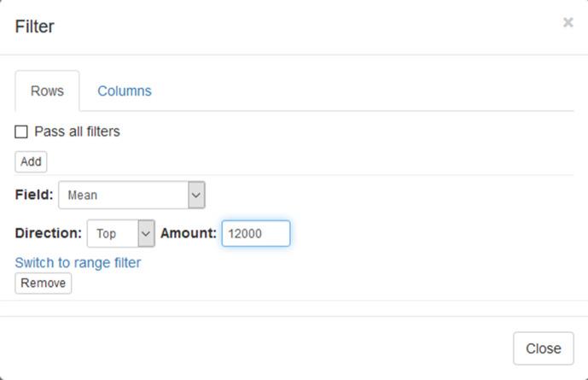Focus the Amount input containing 12000
This screenshot has height=380, width=588.
pos(255,233)
